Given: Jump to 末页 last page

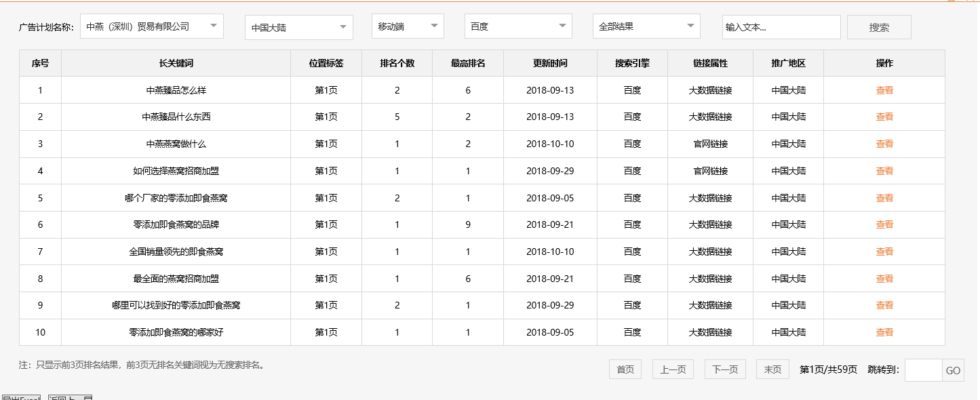Looking at the screenshot, I should (772, 369).
